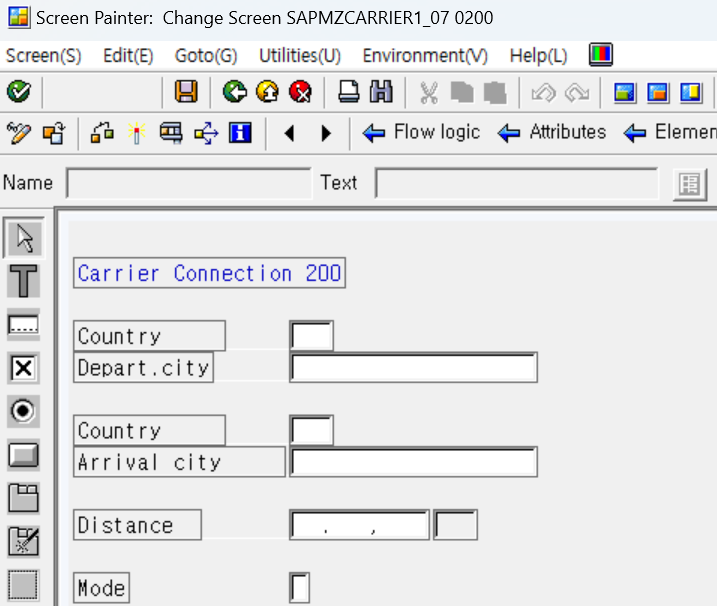This screenshot has height=606, width=717.
Task: Click the left black arrow Previous
Action: click(x=289, y=134)
